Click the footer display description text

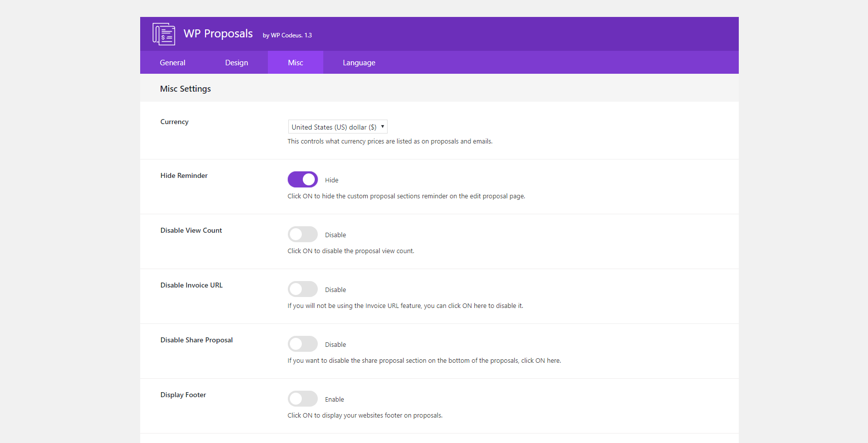point(365,416)
